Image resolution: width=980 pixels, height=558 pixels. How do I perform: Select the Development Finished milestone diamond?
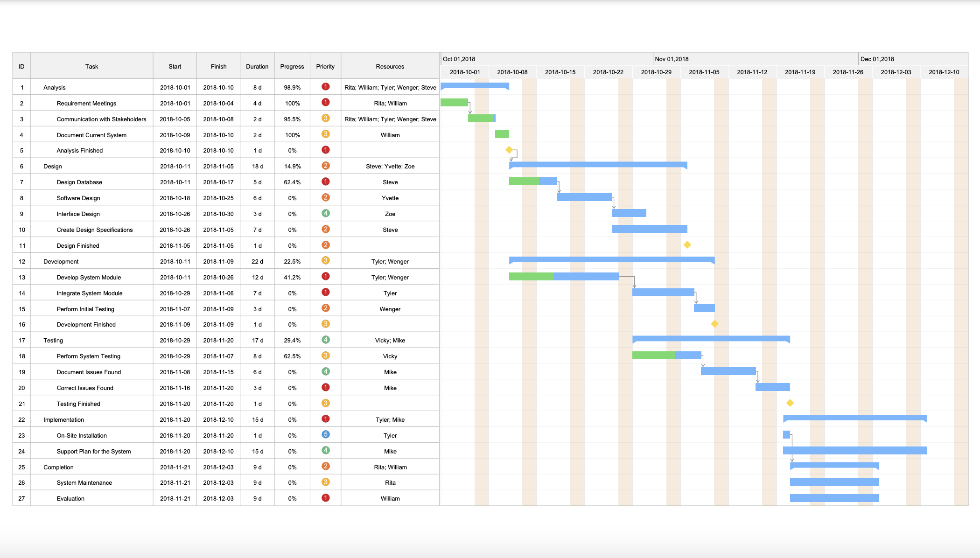714,324
